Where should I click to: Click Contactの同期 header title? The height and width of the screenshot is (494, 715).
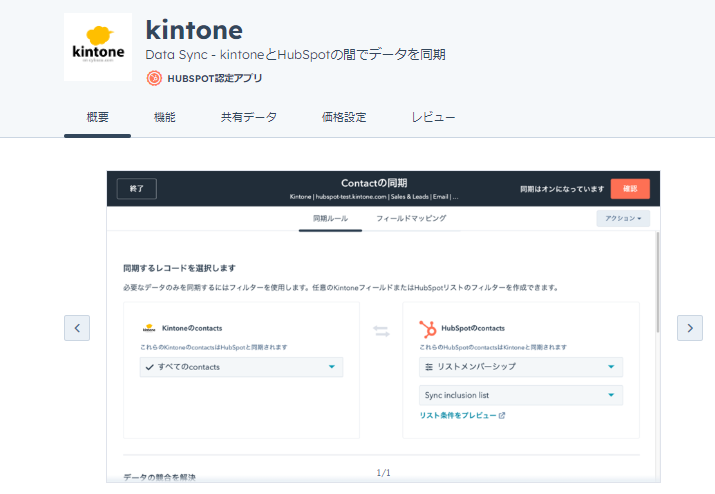[x=374, y=183]
